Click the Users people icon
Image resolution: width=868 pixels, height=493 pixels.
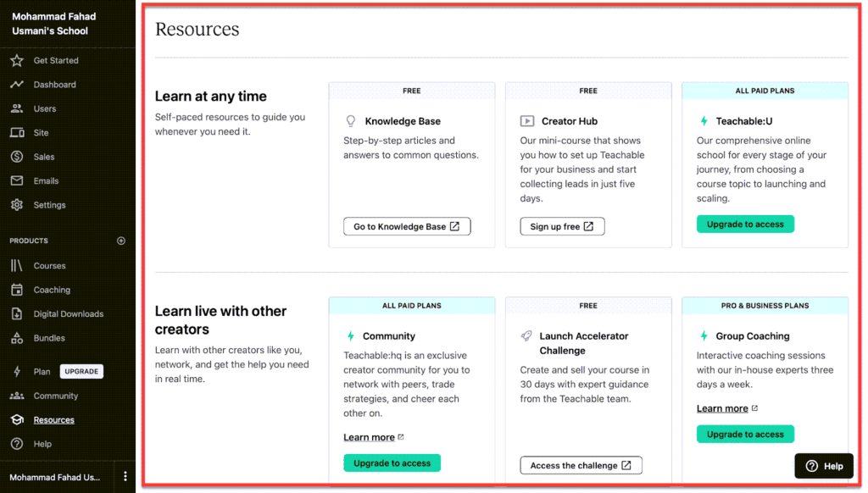17,108
